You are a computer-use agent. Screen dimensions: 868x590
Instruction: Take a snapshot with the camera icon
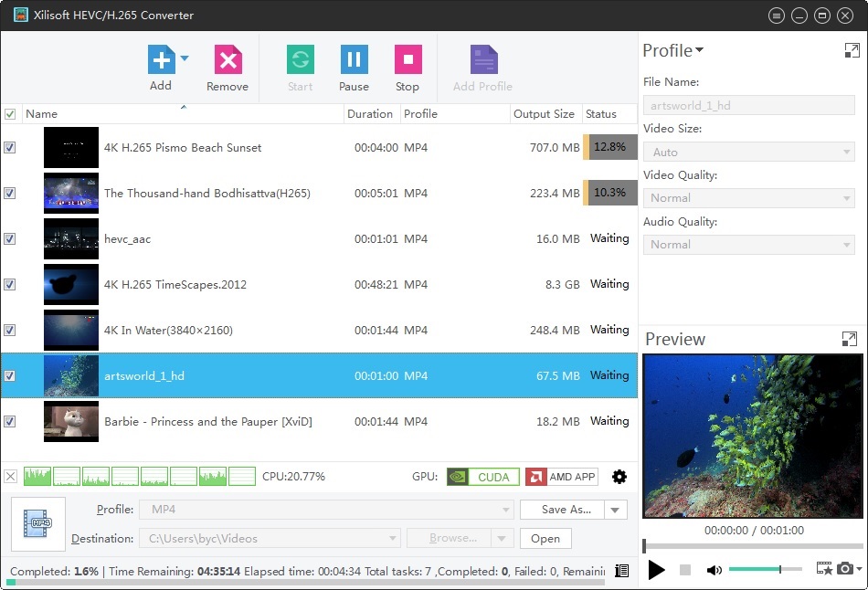[844, 569]
